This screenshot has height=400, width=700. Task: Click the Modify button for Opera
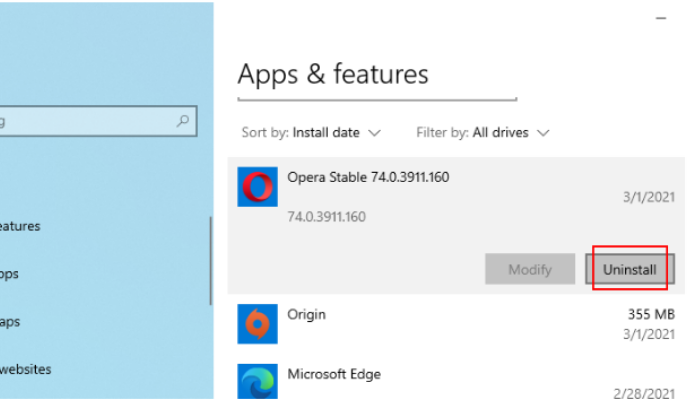530,269
